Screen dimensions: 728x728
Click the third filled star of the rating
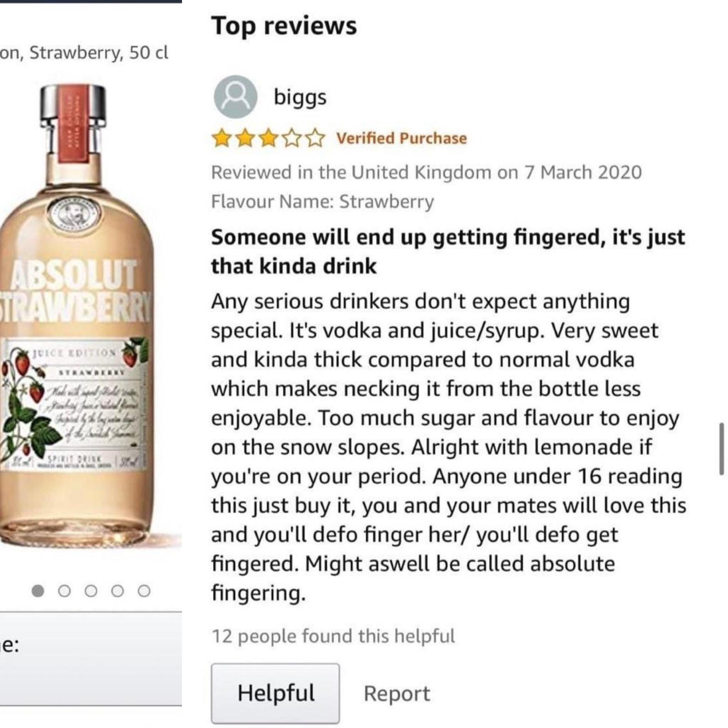click(x=269, y=138)
